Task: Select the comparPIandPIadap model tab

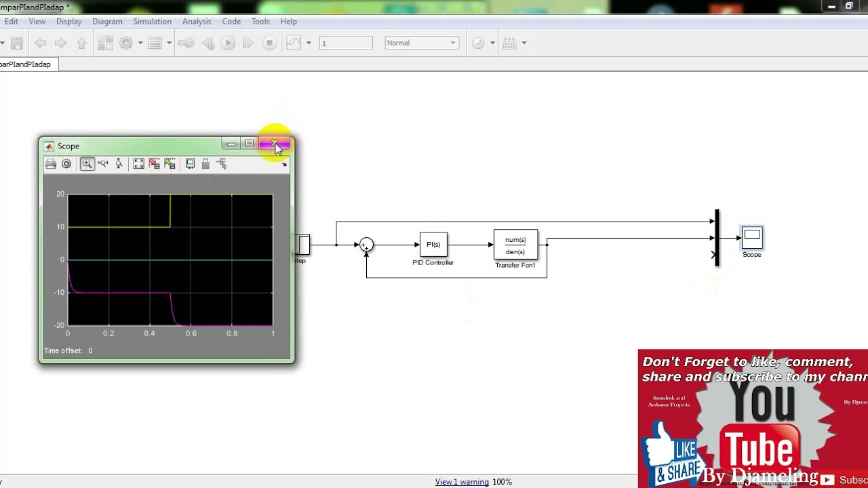Action: [x=27, y=64]
